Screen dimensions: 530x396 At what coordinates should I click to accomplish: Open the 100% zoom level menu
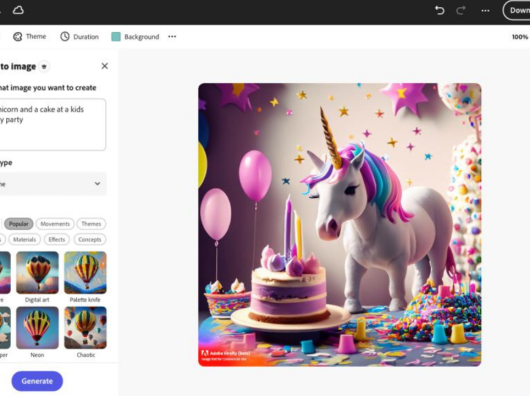520,37
